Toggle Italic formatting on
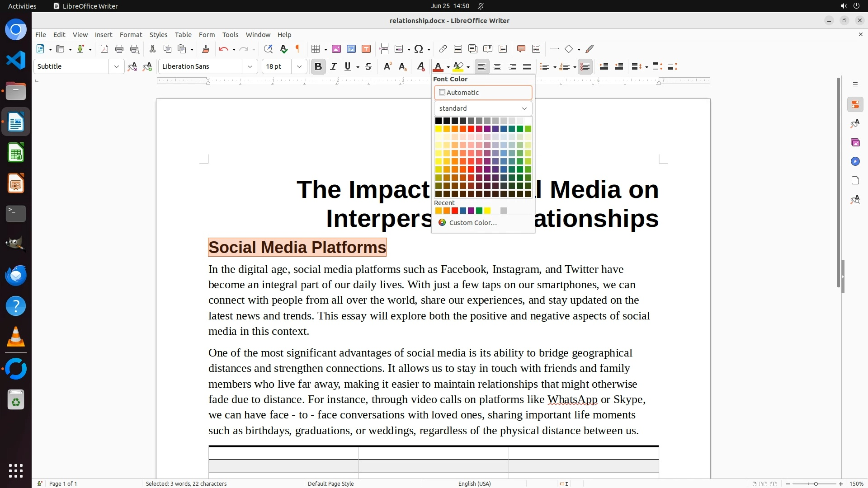 [334, 66]
